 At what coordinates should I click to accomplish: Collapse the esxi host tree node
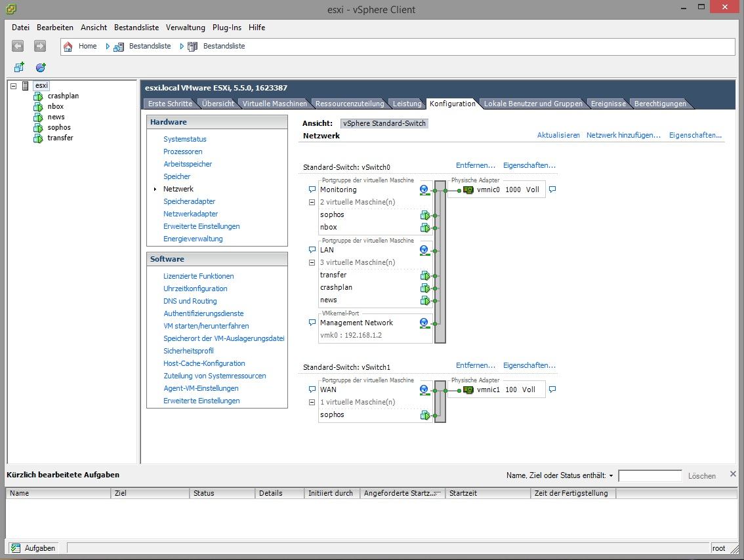coord(13,86)
